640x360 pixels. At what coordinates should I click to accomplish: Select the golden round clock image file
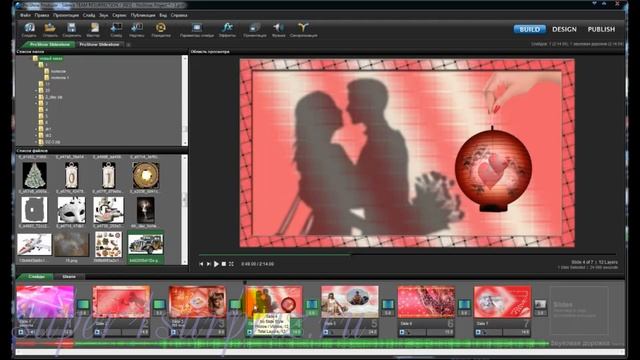(146, 175)
